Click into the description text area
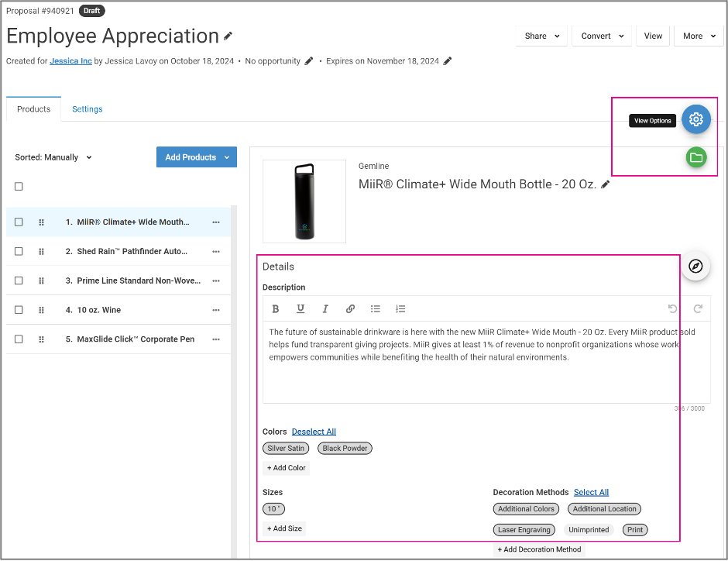 pos(486,362)
